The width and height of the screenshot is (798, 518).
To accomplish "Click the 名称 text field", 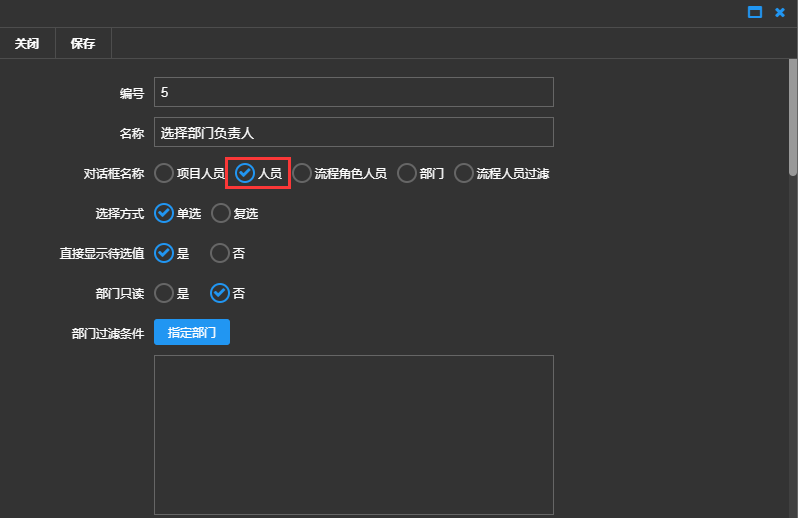I will point(353,132).
